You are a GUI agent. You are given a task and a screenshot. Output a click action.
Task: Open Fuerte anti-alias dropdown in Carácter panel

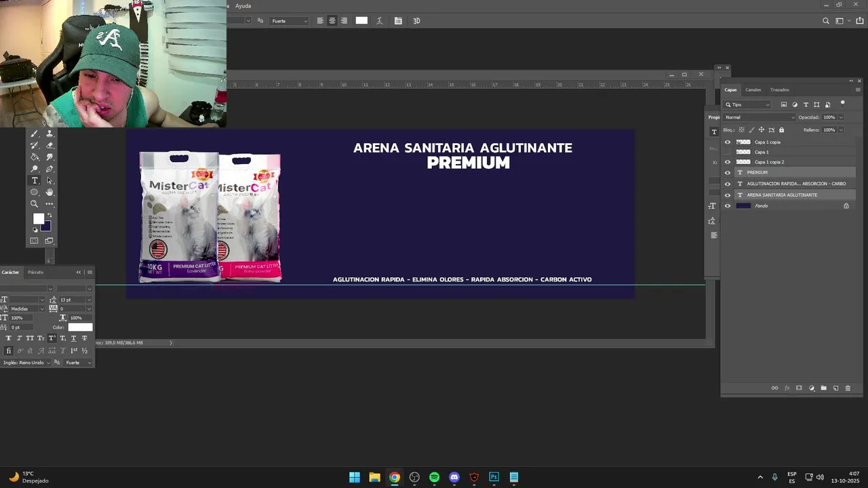(78, 363)
